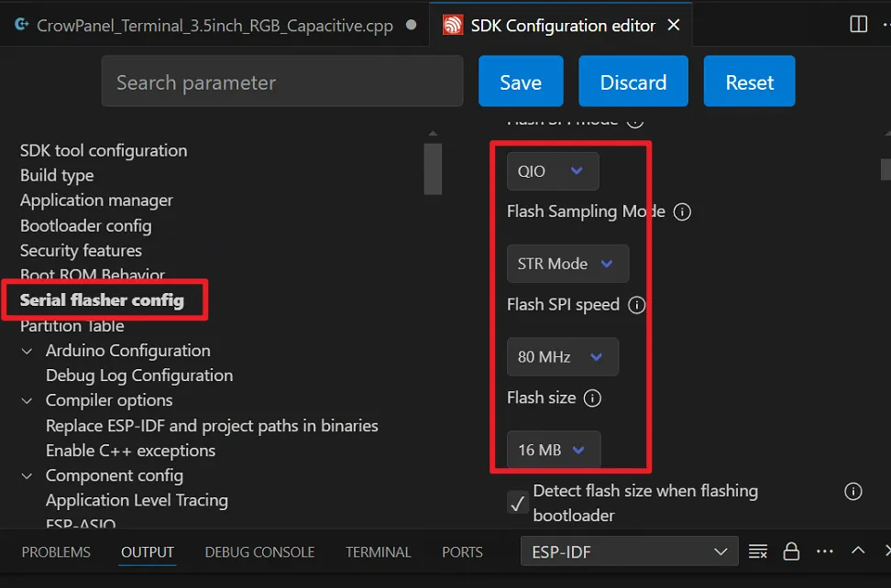This screenshot has width=891, height=588.
Task: Toggle output scroll lock icon
Action: (x=791, y=551)
